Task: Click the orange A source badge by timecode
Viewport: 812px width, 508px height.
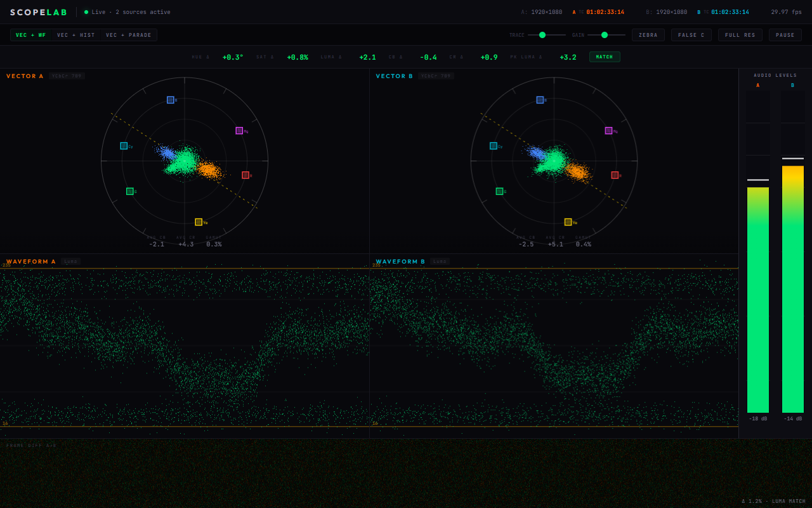Action: [574, 12]
